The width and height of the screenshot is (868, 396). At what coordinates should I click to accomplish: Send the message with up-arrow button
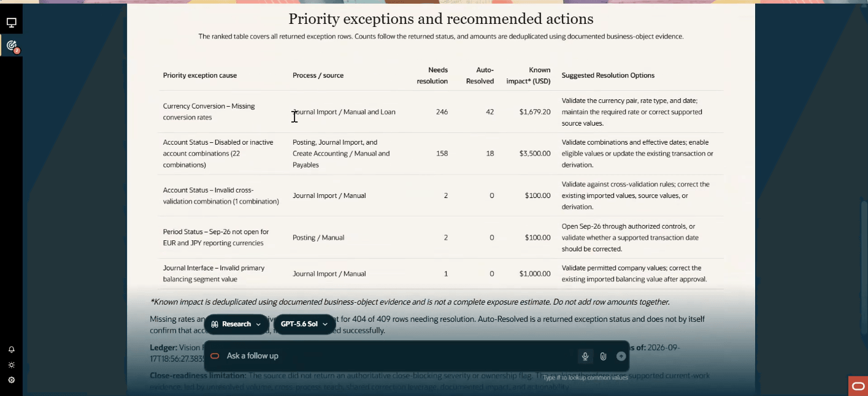click(621, 356)
